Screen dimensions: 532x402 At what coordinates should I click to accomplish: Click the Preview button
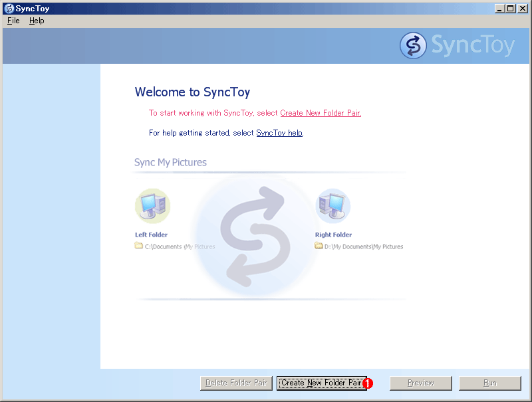click(x=421, y=383)
